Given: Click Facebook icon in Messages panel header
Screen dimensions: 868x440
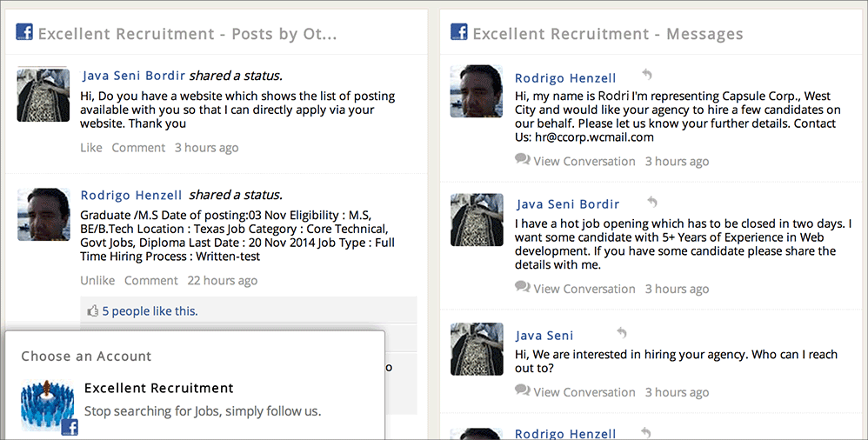Looking at the screenshot, I should (x=459, y=33).
